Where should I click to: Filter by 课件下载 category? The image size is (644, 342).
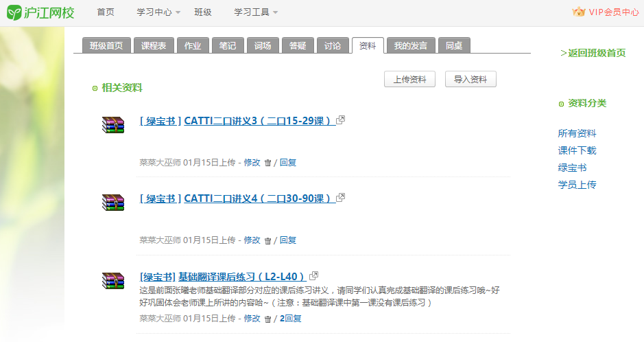point(577,150)
